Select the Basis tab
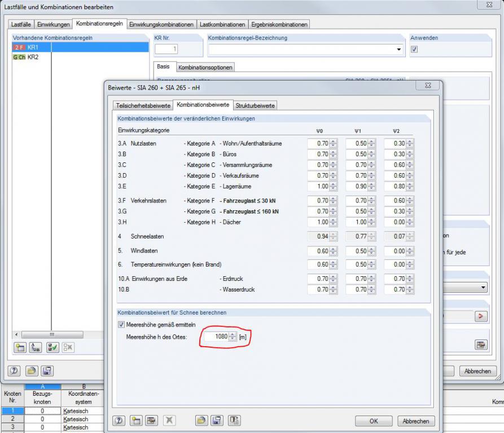 point(163,67)
